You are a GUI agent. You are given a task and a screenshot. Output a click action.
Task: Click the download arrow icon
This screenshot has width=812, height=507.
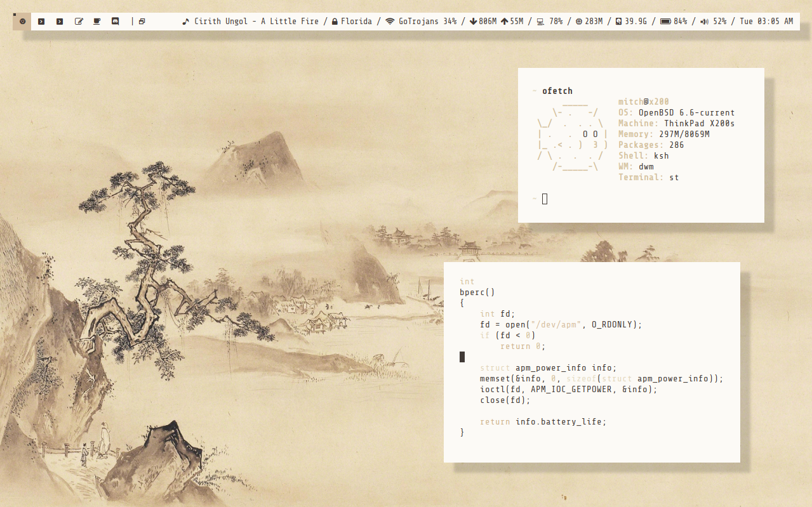(473, 22)
